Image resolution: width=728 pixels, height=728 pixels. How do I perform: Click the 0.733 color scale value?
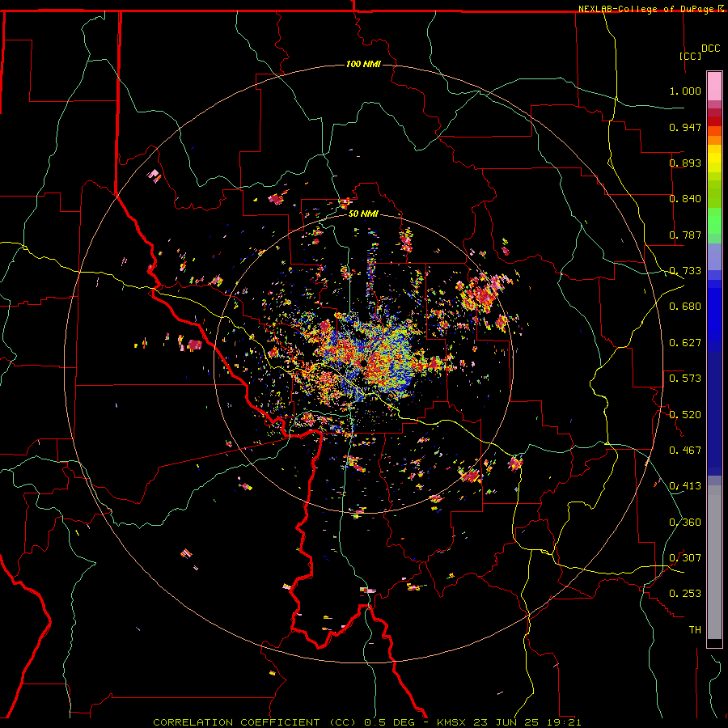click(x=685, y=271)
